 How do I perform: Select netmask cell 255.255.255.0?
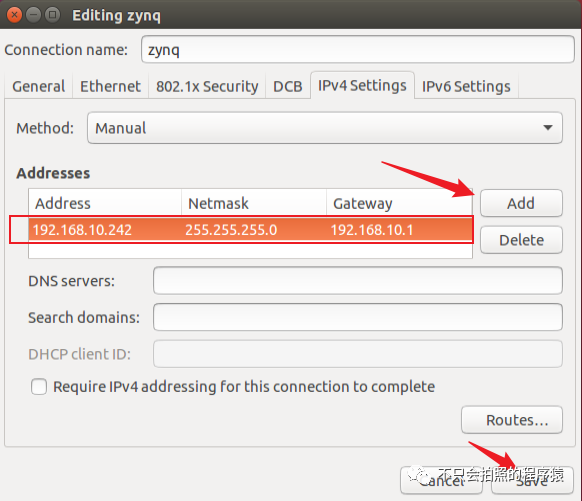pos(254,230)
